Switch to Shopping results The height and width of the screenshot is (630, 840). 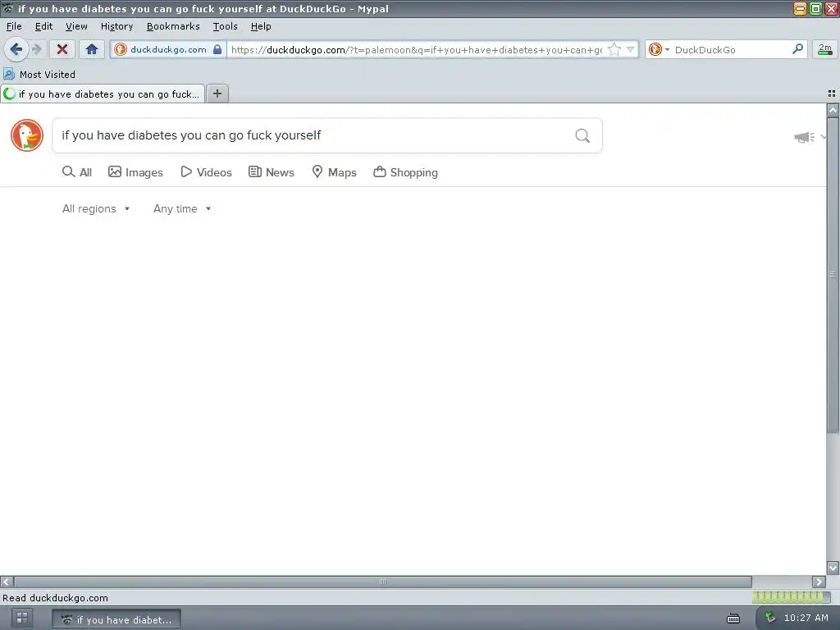(405, 172)
